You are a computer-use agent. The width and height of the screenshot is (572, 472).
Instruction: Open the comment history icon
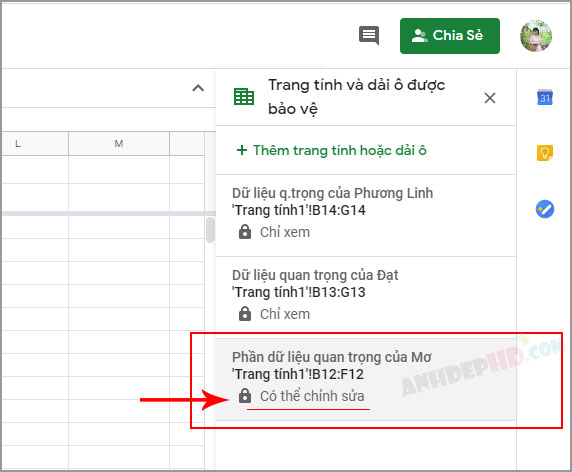pos(369,35)
